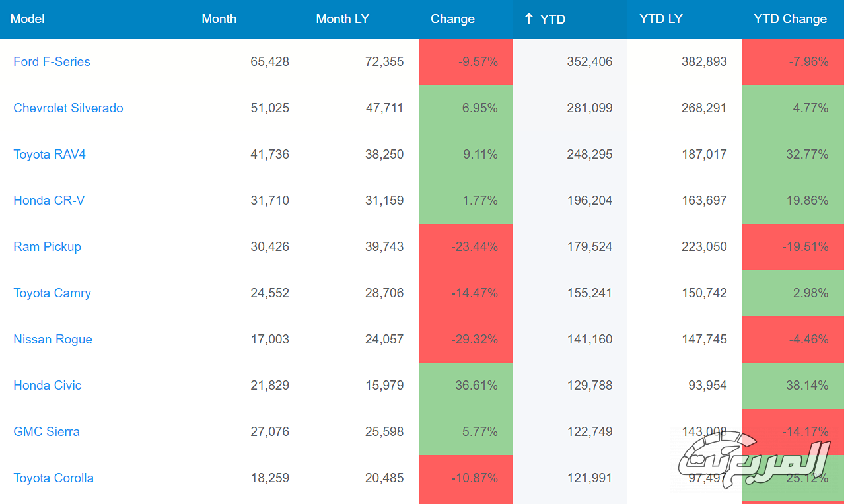Select GMC Sierra month value 27,076

[269, 431]
